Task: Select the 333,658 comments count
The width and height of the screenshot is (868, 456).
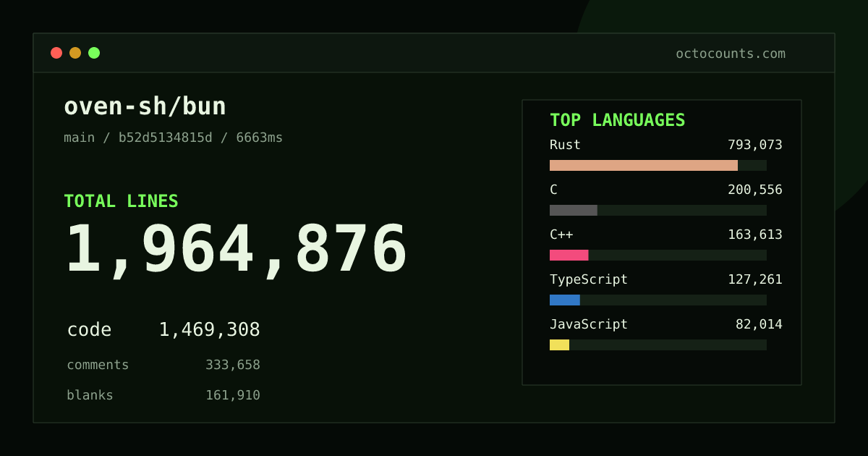Action: pos(233,365)
